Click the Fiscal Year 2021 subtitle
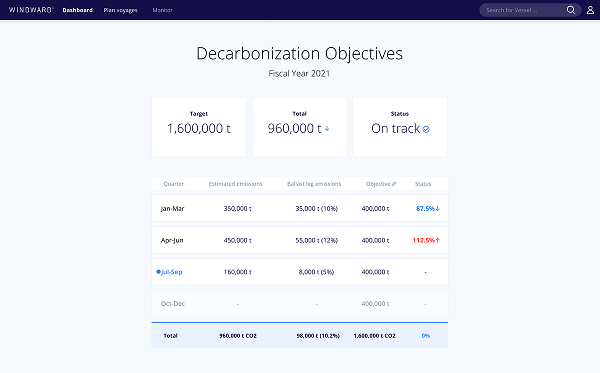This screenshot has height=373, width=600. [x=299, y=73]
